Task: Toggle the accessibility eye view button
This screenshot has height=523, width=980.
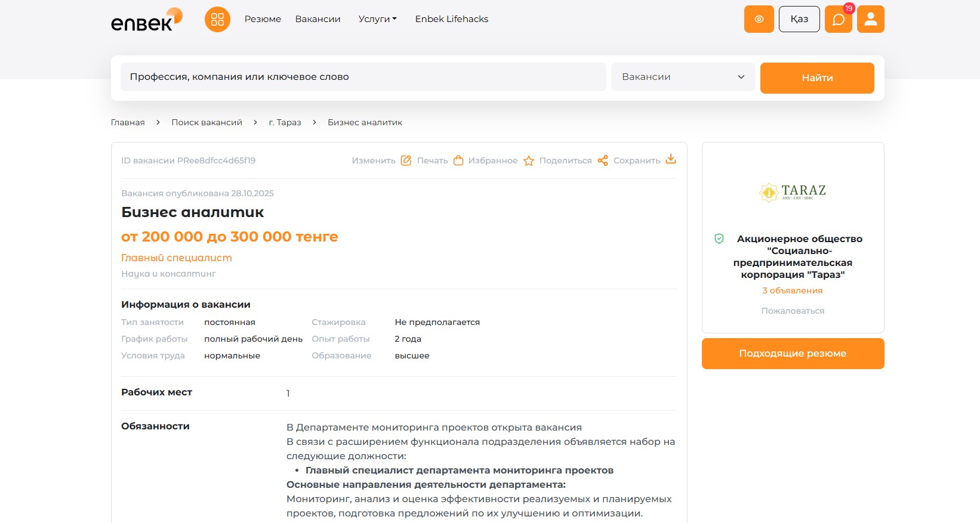Action: 759,19
